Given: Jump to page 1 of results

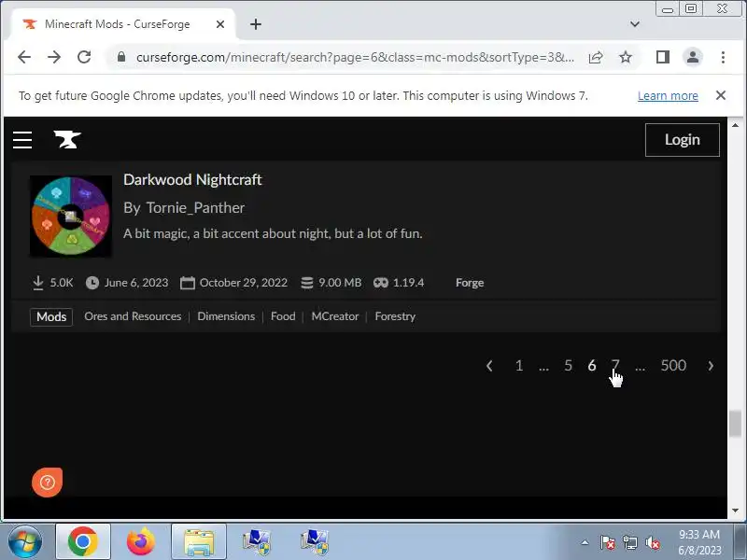Looking at the screenshot, I should coord(519,365).
